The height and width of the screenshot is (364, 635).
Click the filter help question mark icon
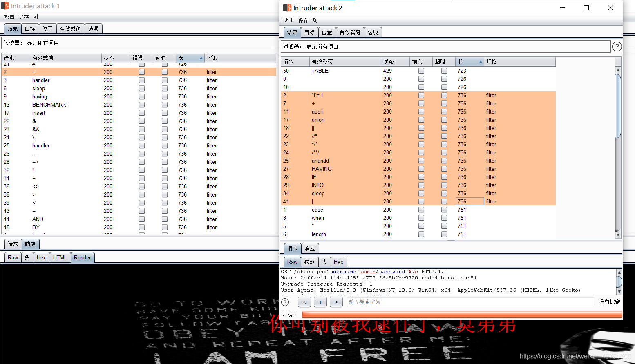617,47
